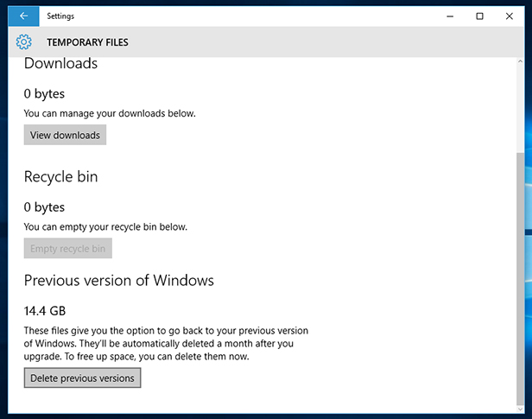Click the scrollbar down arrow

pos(520,409)
